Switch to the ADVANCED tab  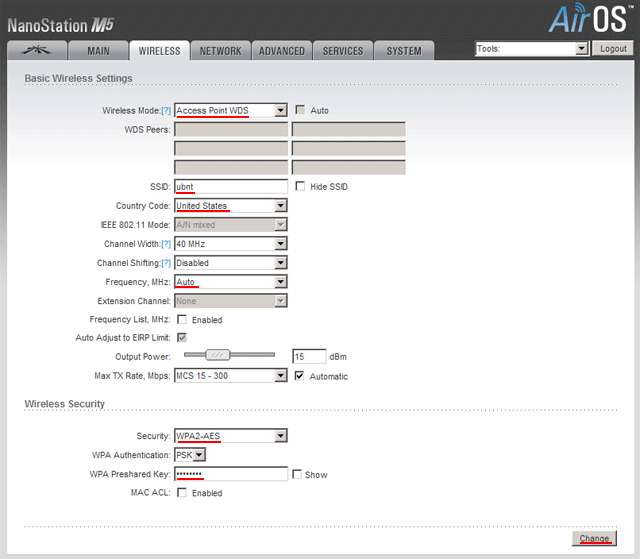point(282,51)
